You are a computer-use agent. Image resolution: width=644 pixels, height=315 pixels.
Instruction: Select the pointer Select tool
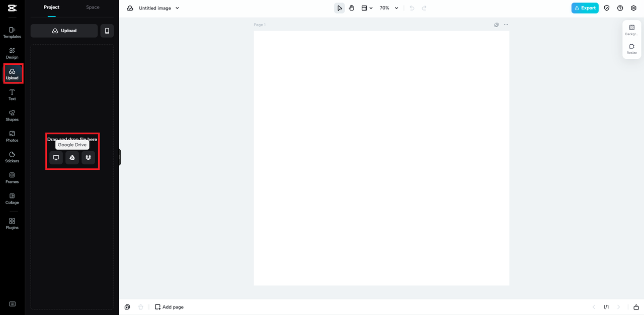(340, 8)
